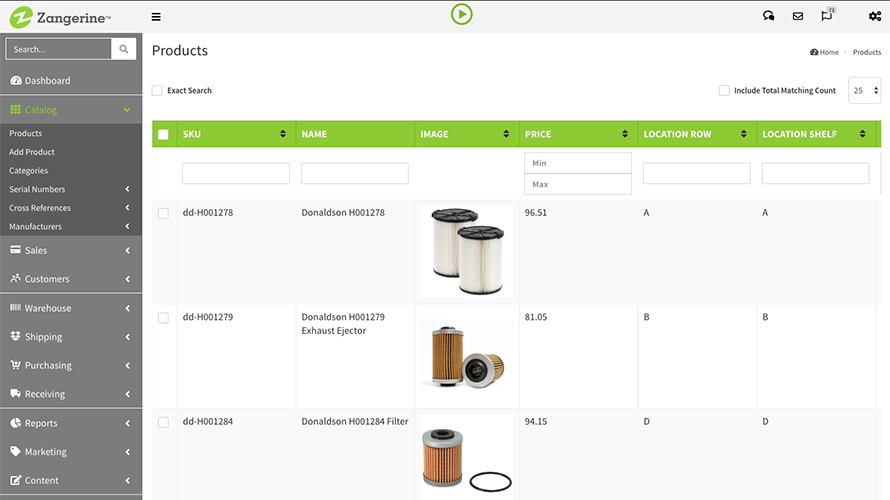Open the Reports sidebar label

(41, 423)
